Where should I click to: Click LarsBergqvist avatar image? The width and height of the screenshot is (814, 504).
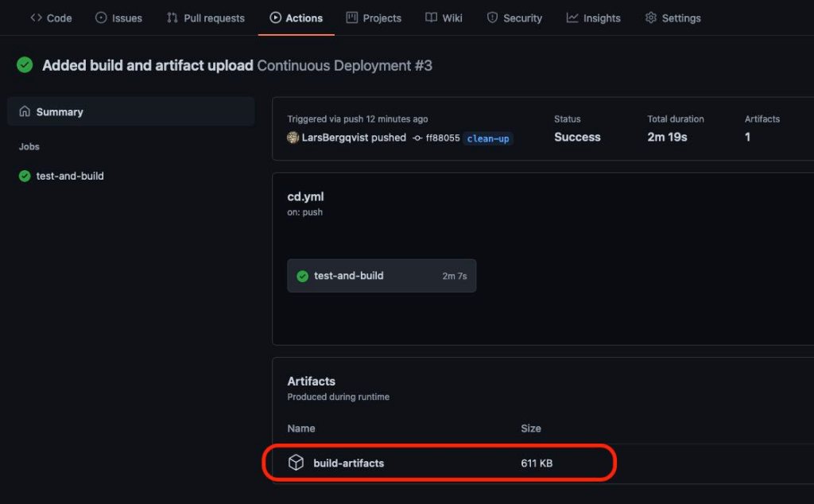(x=293, y=138)
